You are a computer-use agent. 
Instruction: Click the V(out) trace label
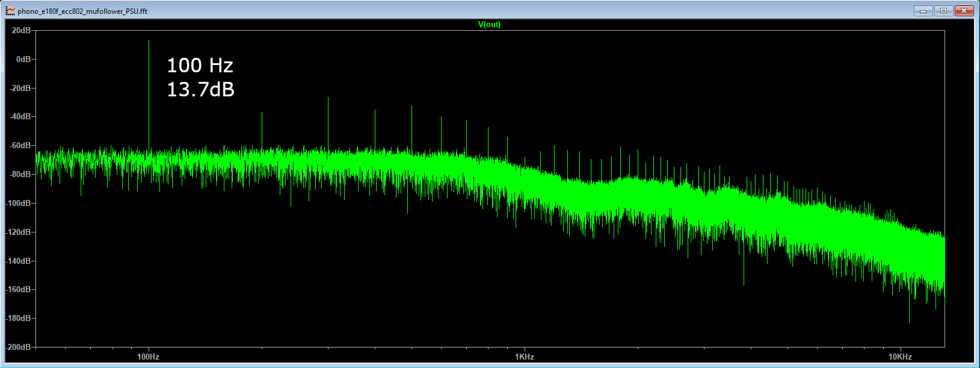(489, 25)
